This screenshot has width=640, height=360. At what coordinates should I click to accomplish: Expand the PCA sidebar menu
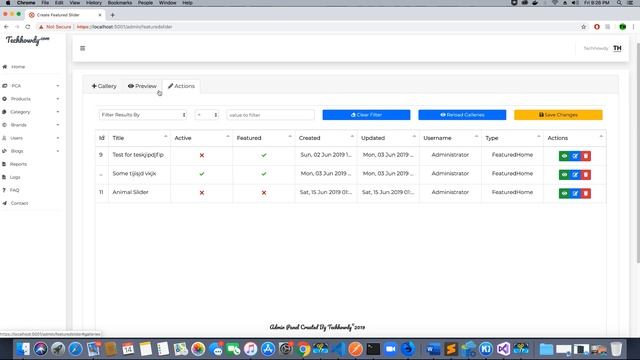(31, 86)
